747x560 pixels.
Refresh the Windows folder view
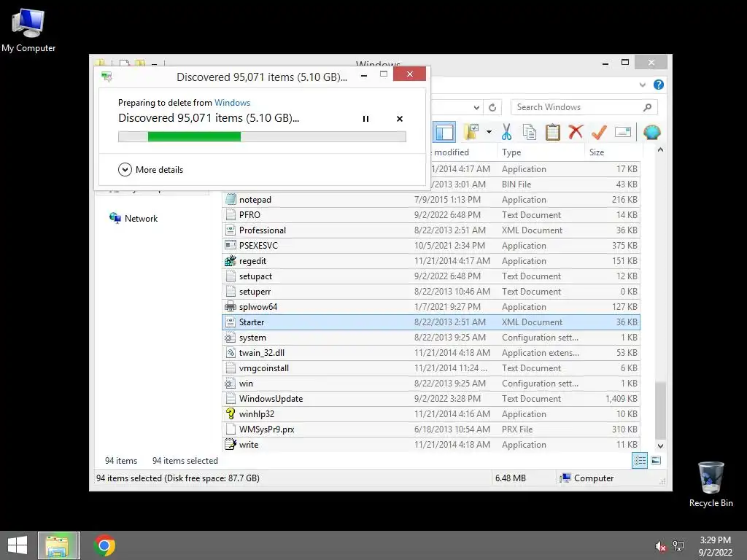pyautogui.click(x=492, y=108)
